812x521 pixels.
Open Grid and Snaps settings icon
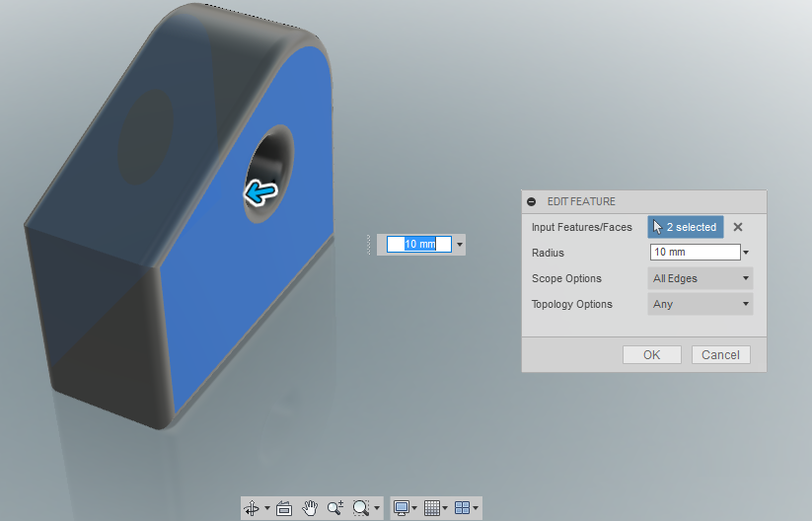tap(432, 508)
